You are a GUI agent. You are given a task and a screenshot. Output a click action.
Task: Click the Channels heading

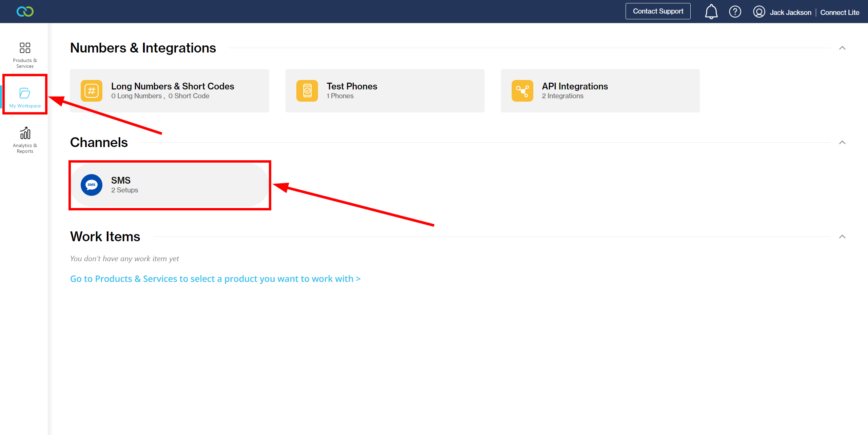click(99, 142)
